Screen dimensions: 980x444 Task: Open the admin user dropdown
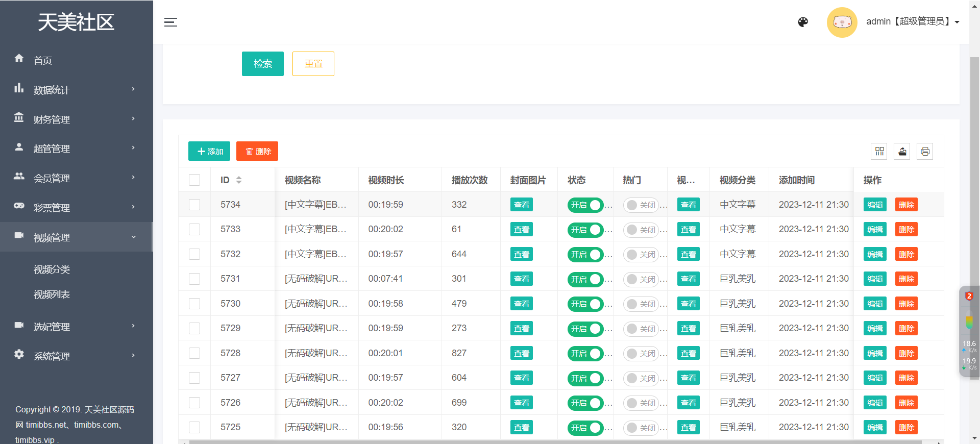click(x=912, y=21)
